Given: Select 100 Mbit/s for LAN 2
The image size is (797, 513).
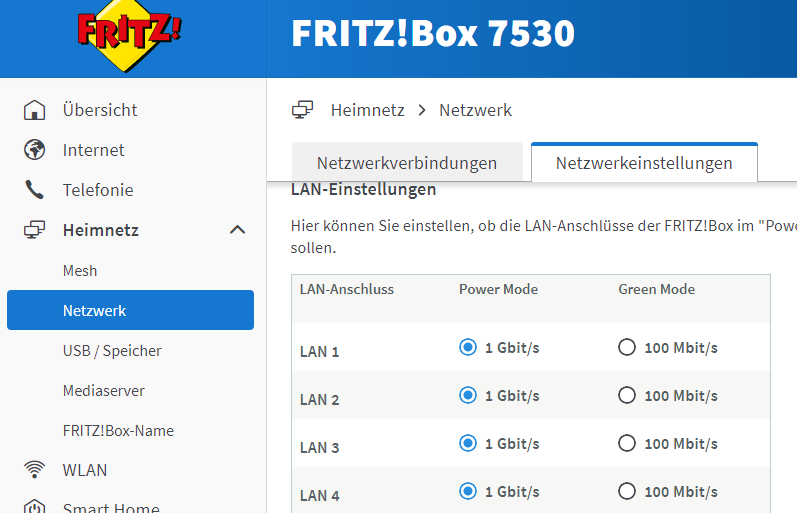Looking at the screenshot, I should click(x=627, y=395).
